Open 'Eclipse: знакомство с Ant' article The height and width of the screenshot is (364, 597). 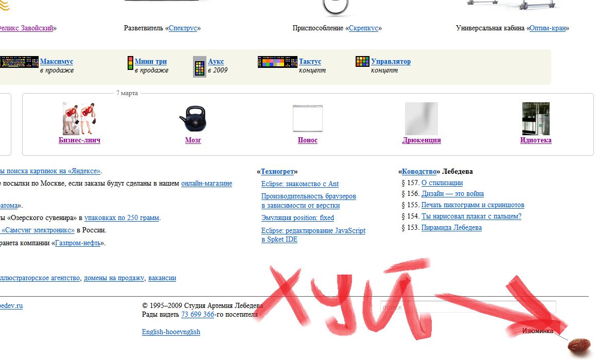click(300, 184)
